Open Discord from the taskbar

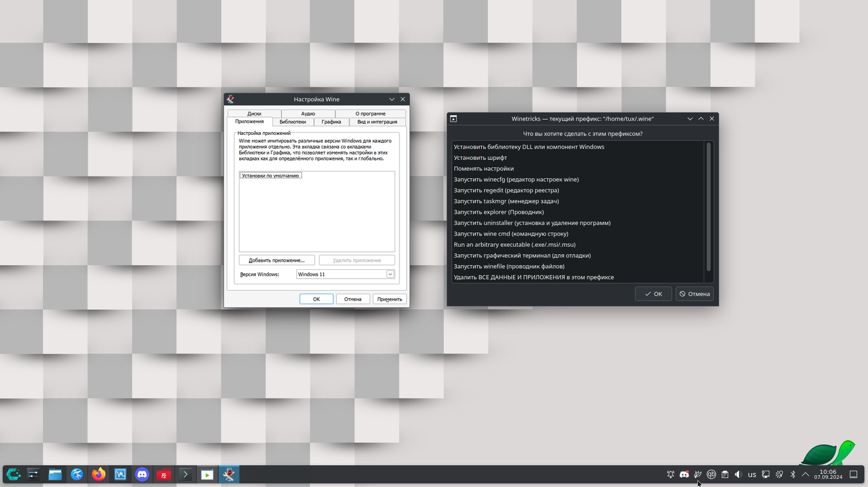point(142,474)
